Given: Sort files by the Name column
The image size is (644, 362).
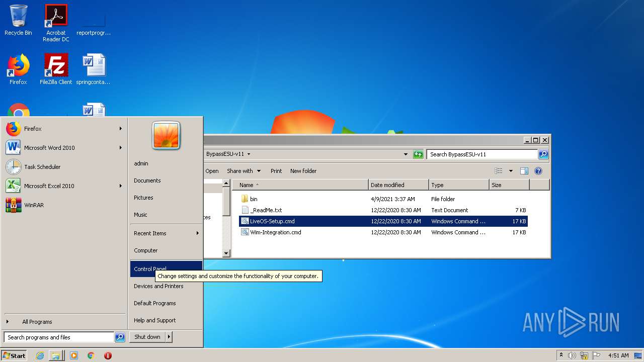Looking at the screenshot, I should pos(300,185).
